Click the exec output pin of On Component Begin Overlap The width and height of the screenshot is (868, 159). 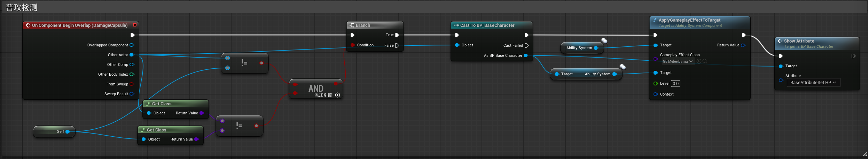tap(132, 35)
